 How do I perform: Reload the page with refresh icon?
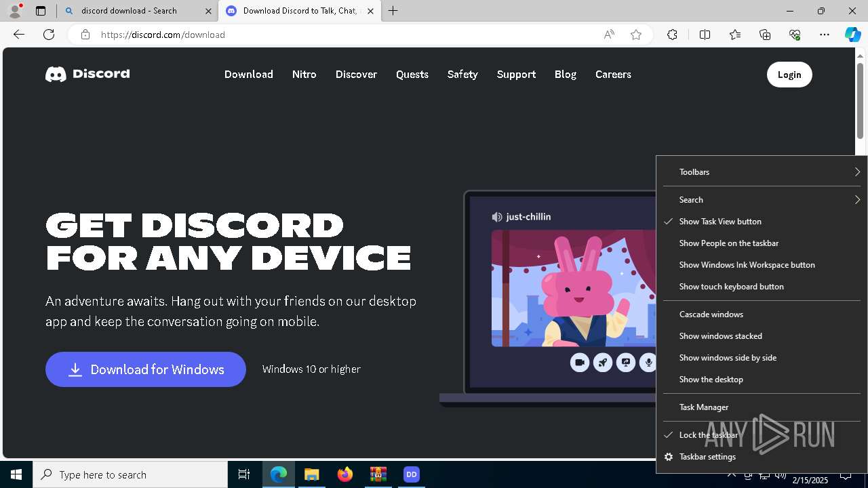pyautogui.click(x=49, y=35)
